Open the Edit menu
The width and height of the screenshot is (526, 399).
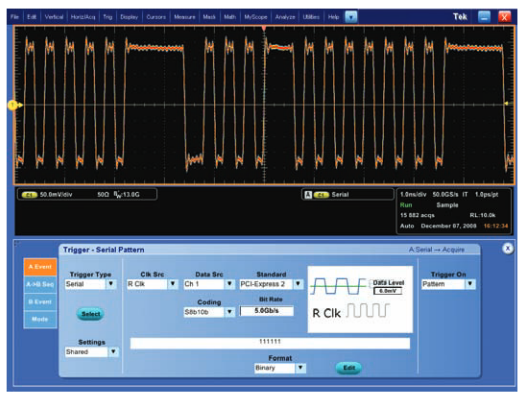(x=32, y=17)
